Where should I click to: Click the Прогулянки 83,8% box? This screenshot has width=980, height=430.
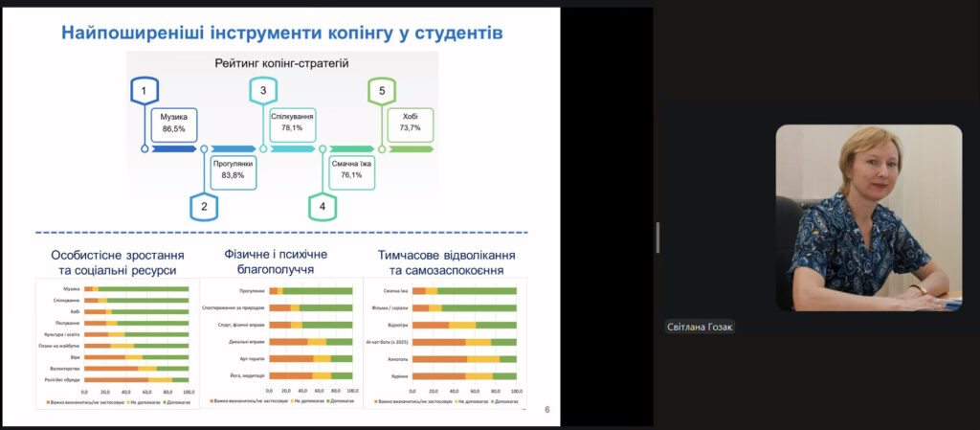(x=233, y=170)
